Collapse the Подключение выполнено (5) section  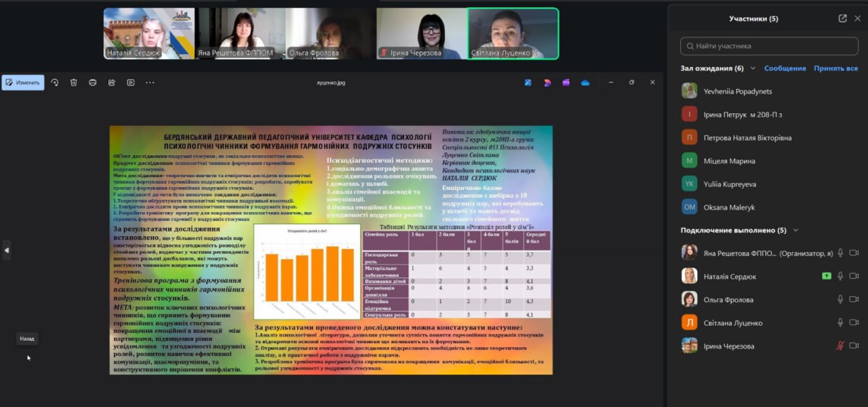(795, 231)
